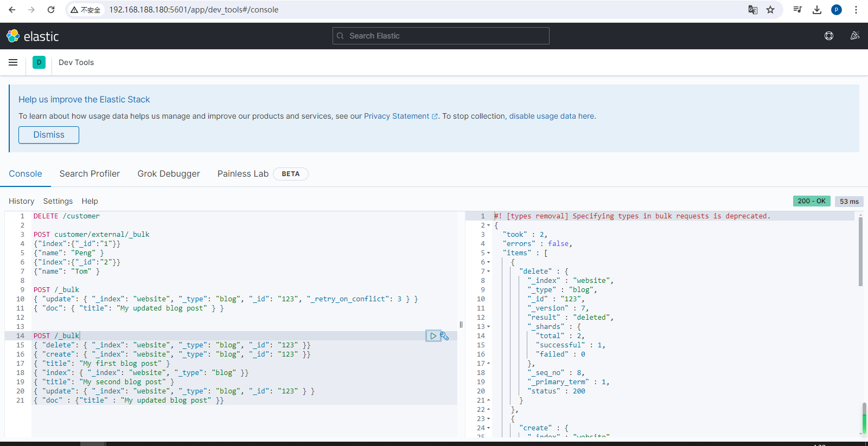Collapse response line 2 fold arrow
The image size is (868, 446).
[x=488, y=225]
